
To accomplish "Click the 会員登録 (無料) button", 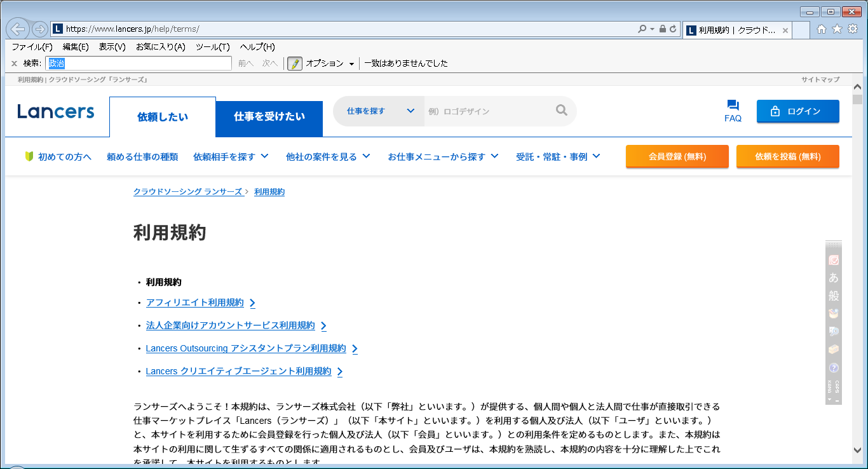I will tap(677, 156).
